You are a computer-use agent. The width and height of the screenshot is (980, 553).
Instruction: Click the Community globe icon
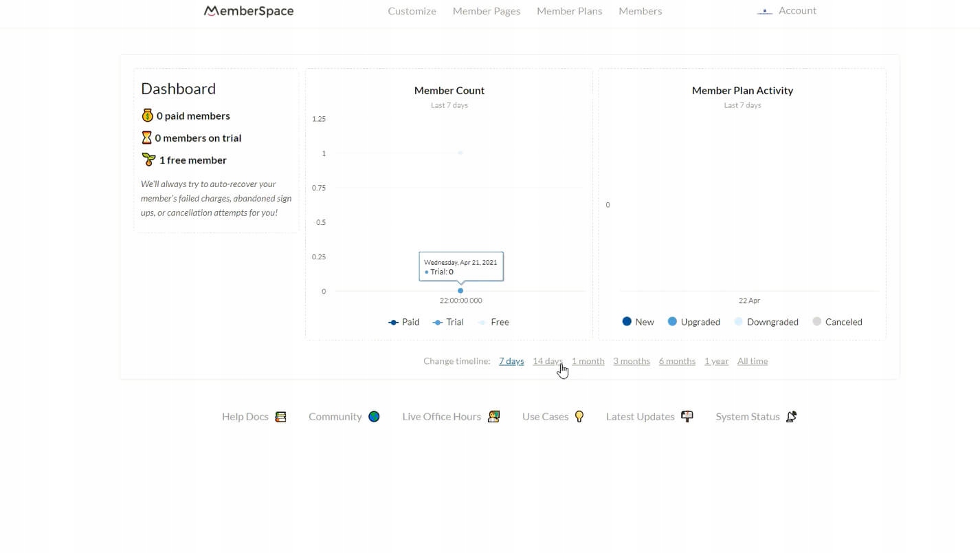pyautogui.click(x=374, y=417)
